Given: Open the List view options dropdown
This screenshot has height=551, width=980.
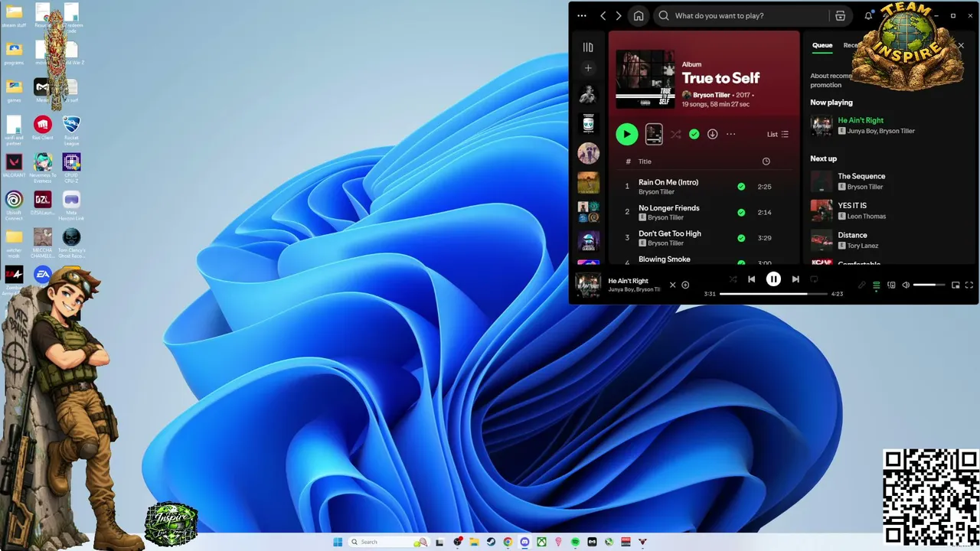Looking at the screenshot, I should pos(778,134).
